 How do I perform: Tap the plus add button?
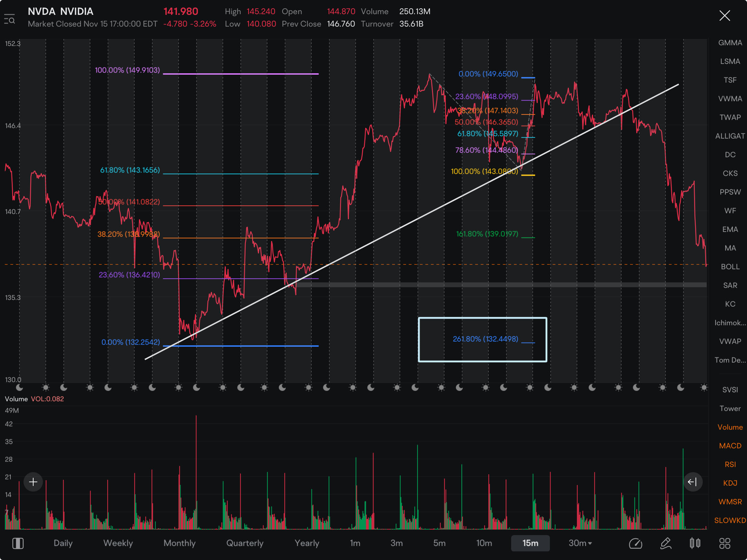pyautogui.click(x=33, y=482)
